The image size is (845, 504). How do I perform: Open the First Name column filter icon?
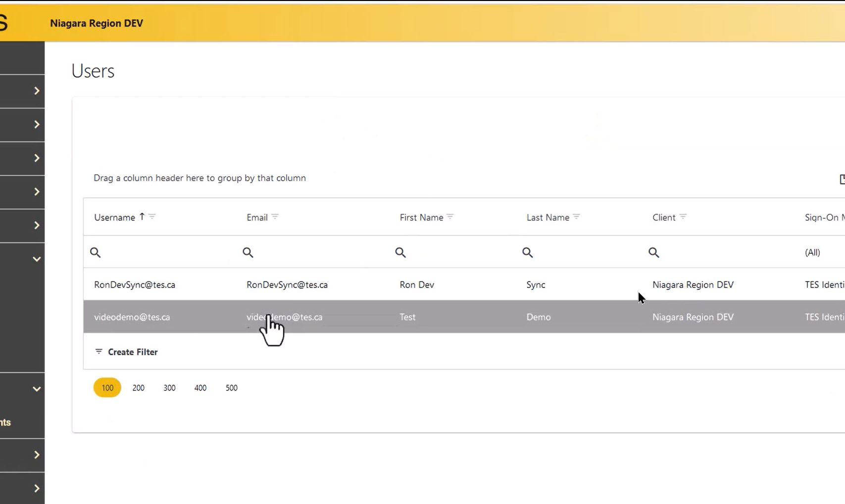pos(450,217)
